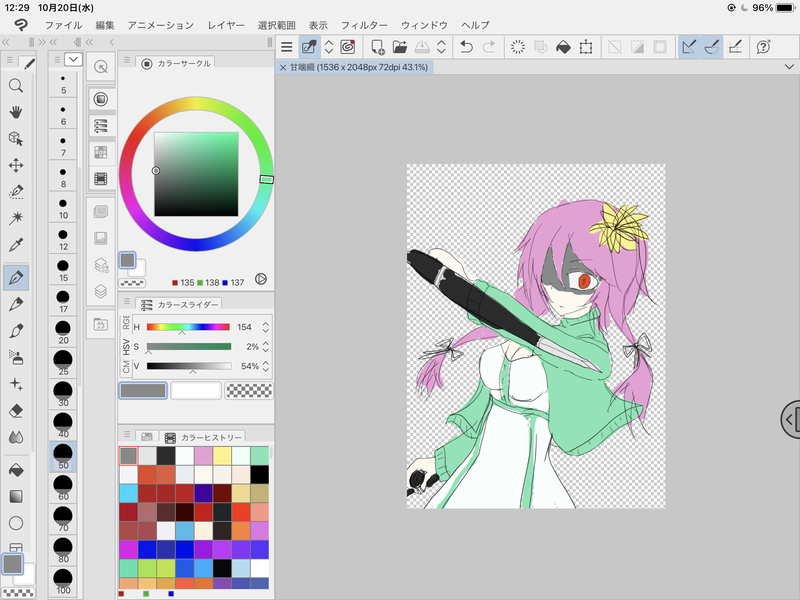The image size is (800, 600).
Task: Open the アニメーション menu
Action: tap(161, 24)
